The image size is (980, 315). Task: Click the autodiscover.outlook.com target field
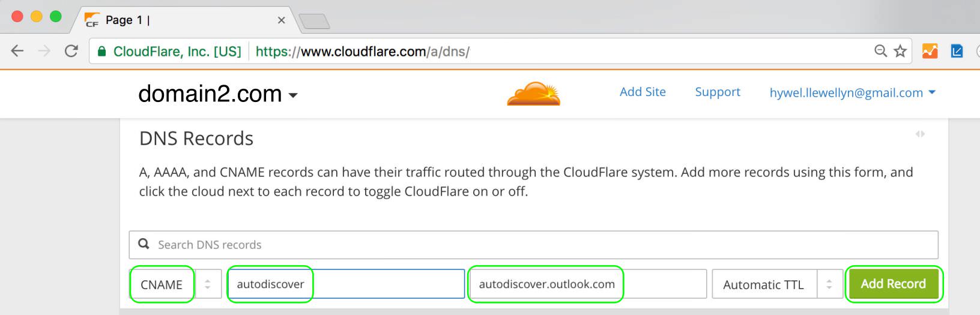588,284
